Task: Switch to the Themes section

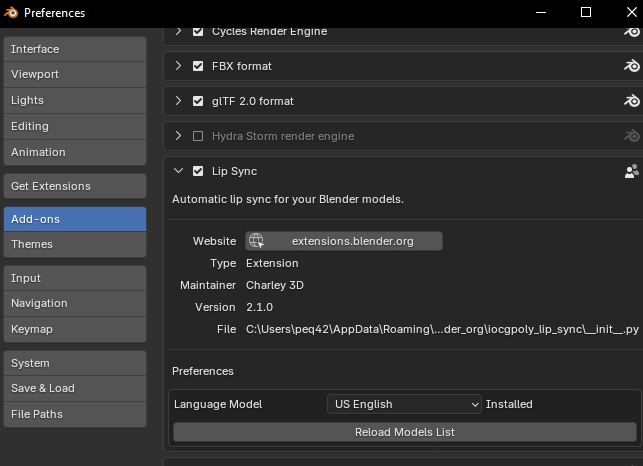Action: point(74,244)
